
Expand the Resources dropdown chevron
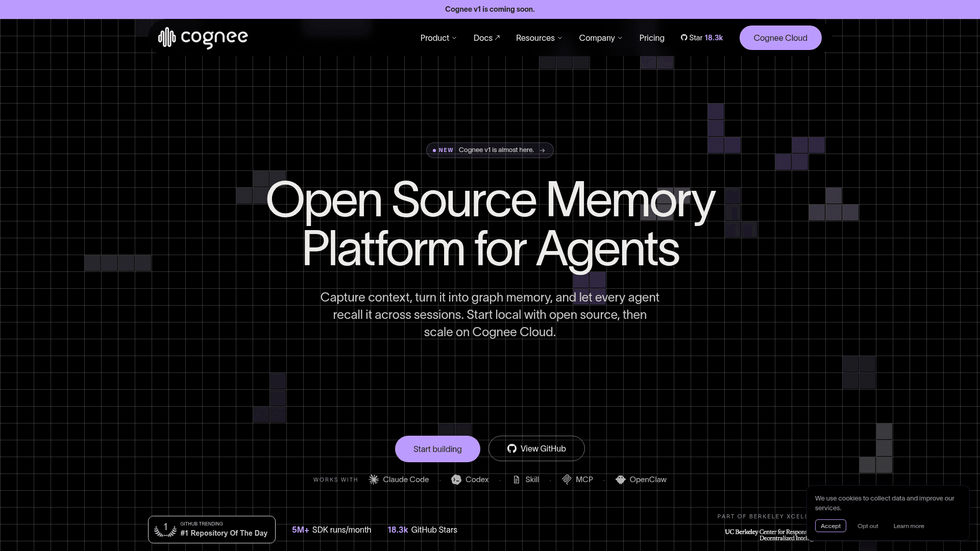[560, 38]
